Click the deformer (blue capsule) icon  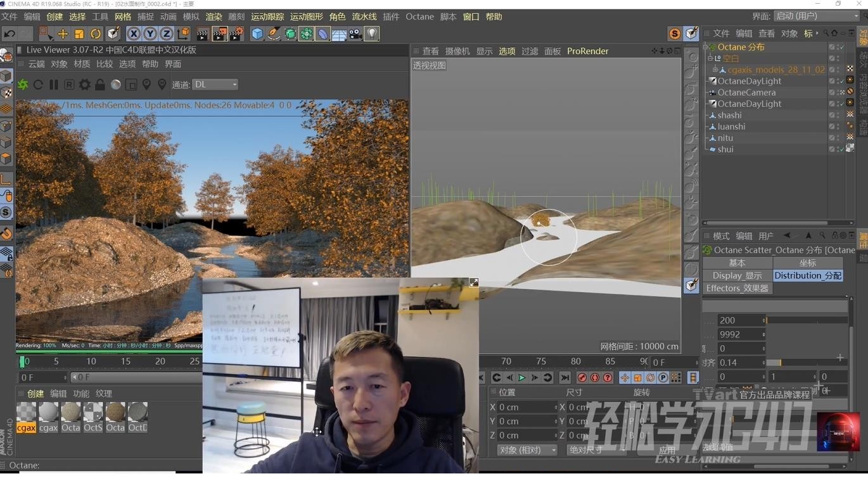tap(322, 34)
